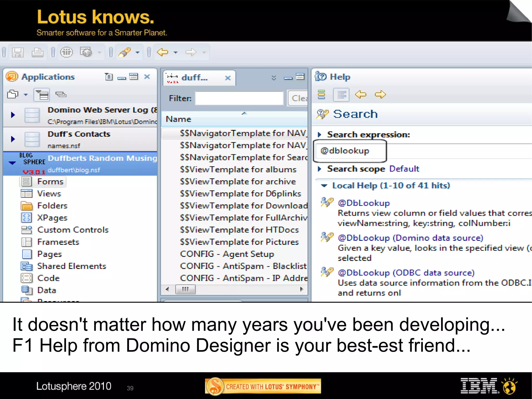Click the yellow Back arrow in main toolbar
The width and height of the screenshot is (532, 399).
[163, 52]
